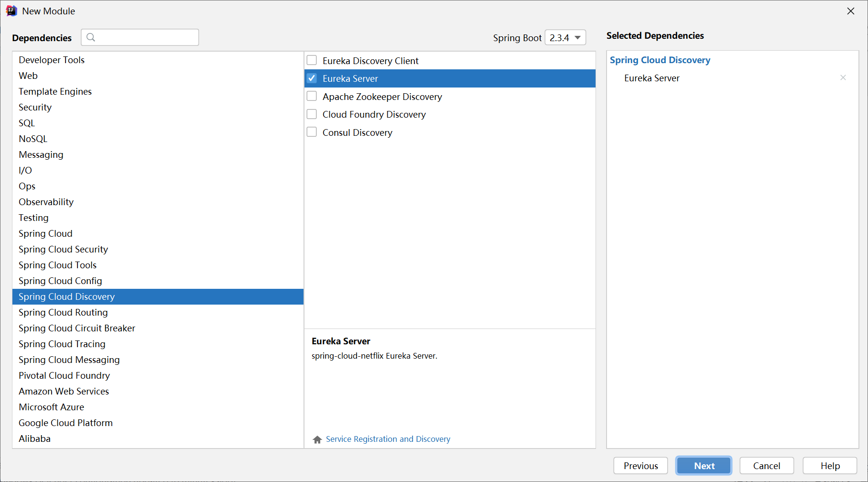Select Eureka Server in selected dependencies list
This screenshot has height=482, width=868.
[652, 78]
